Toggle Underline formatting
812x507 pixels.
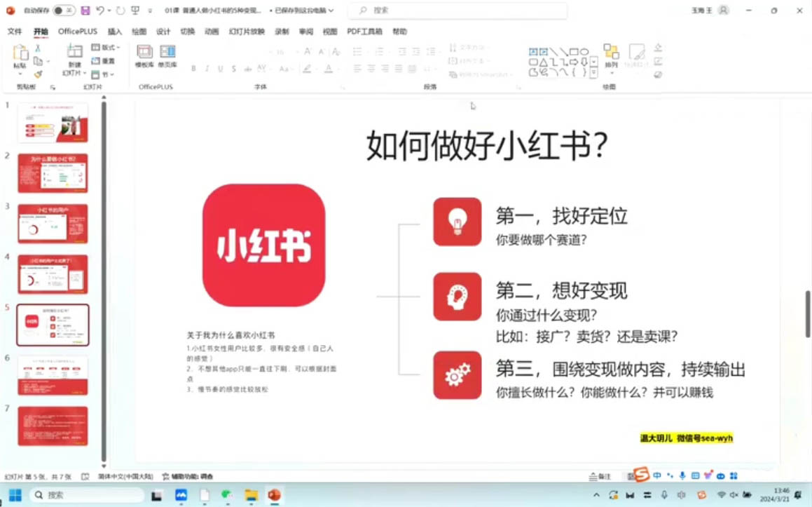pos(221,69)
